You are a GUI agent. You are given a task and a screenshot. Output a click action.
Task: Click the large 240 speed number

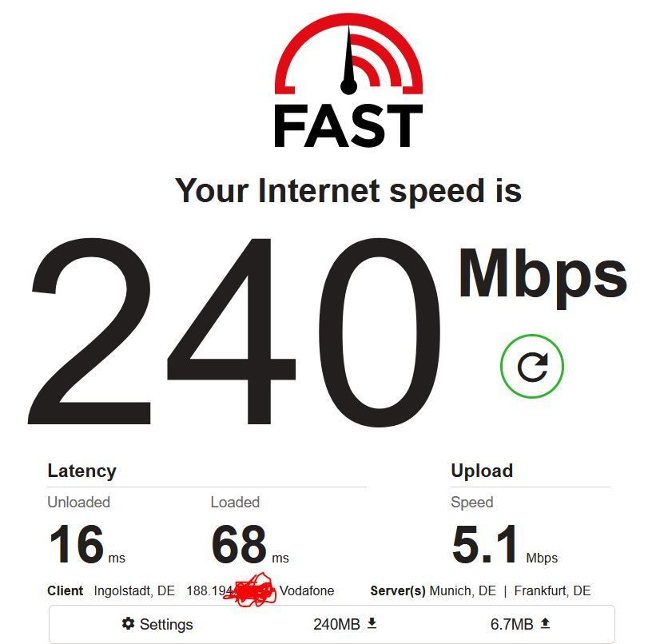[234, 332]
